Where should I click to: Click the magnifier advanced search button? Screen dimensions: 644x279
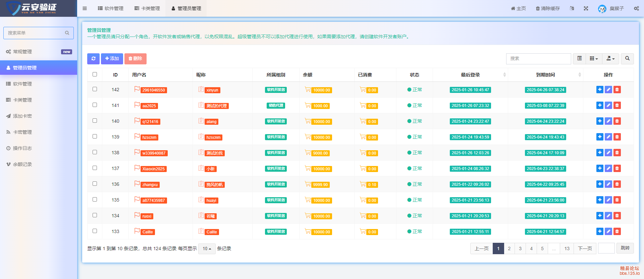click(627, 59)
